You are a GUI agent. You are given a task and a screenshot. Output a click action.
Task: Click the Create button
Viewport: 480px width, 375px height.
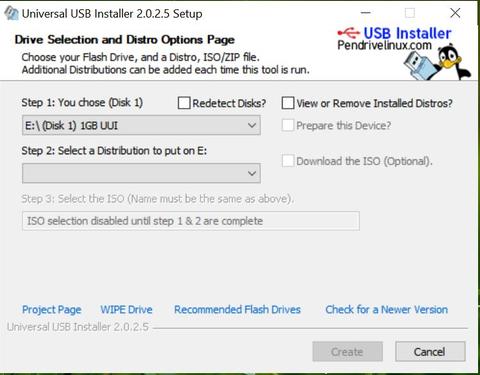(347, 352)
